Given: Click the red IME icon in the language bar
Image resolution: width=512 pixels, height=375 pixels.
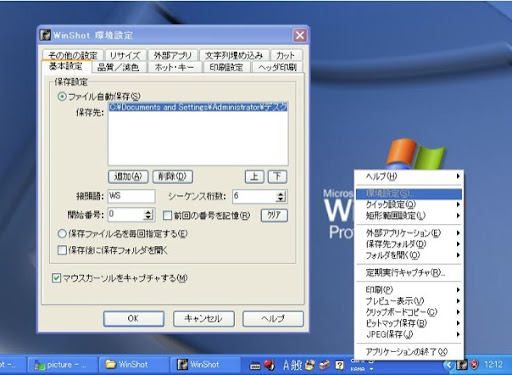Looking at the screenshot, I should (x=270, y=365).
